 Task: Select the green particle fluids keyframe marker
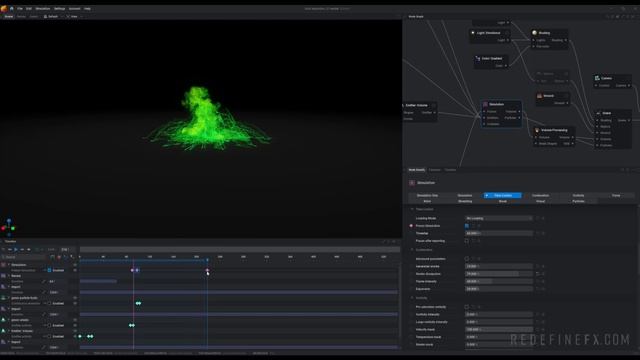point(138,303)
